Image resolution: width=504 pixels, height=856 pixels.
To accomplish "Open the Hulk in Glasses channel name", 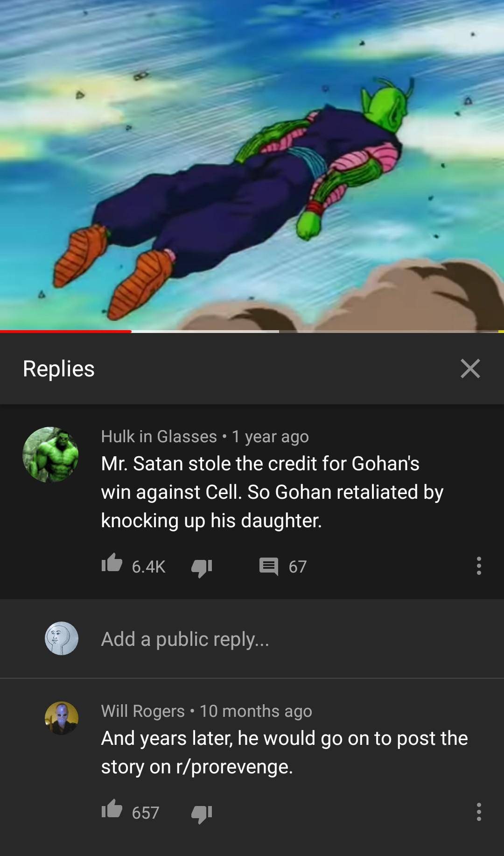I will point(159,437).
